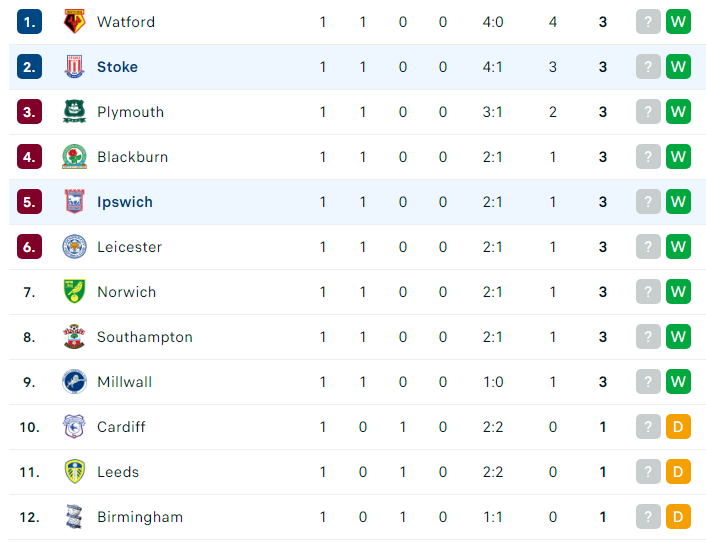Screen dimensions: 706x542
Task: Click the Leicester fox crest
Action: pyautogui.click(x=74, y=247)
